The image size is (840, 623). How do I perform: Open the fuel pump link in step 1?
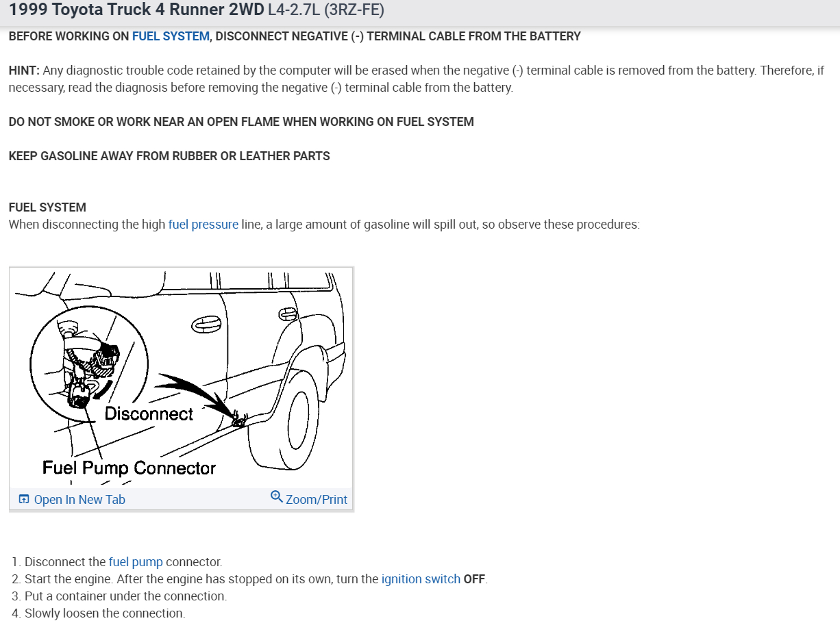point(136,562)
